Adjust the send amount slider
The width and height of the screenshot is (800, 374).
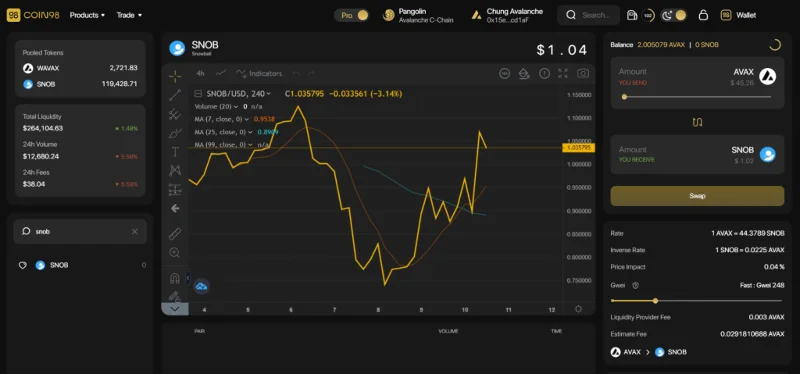pyautogui.click(x=624, y=96)
